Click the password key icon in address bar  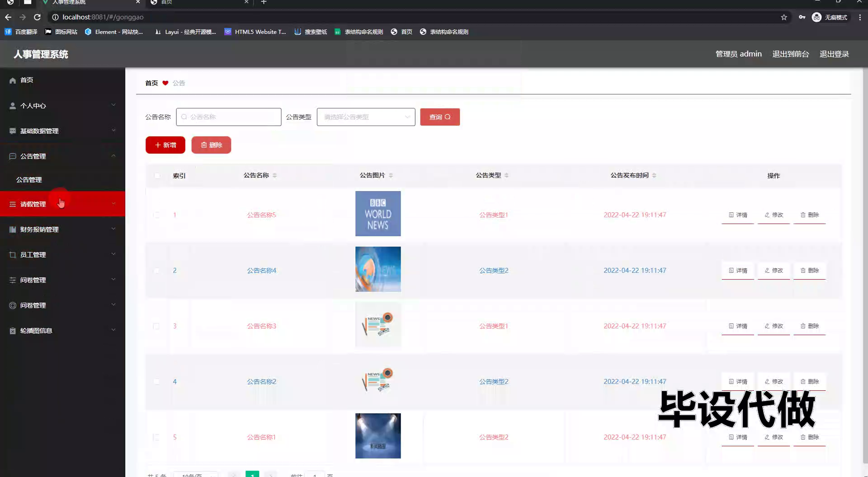802,17
